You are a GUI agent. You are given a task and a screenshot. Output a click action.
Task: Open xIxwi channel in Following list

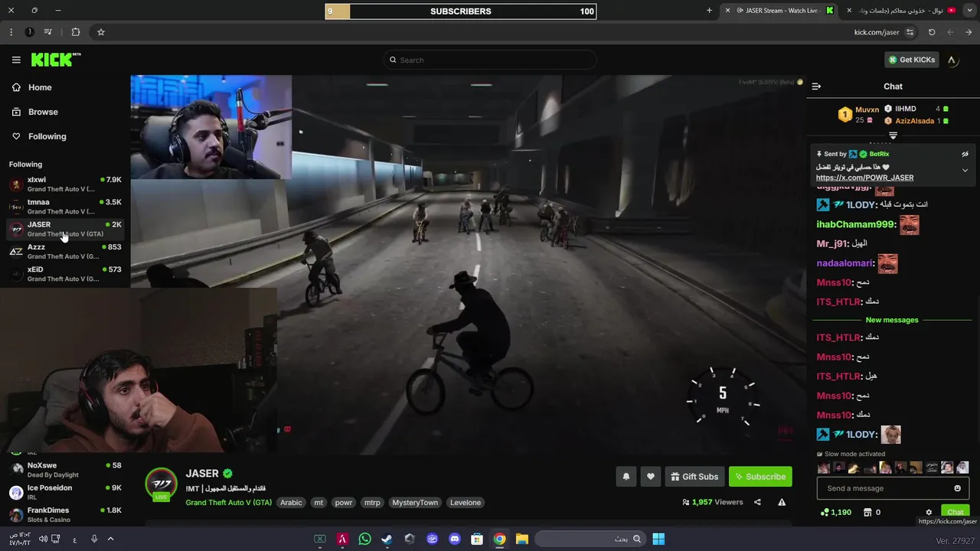[65, 184]
